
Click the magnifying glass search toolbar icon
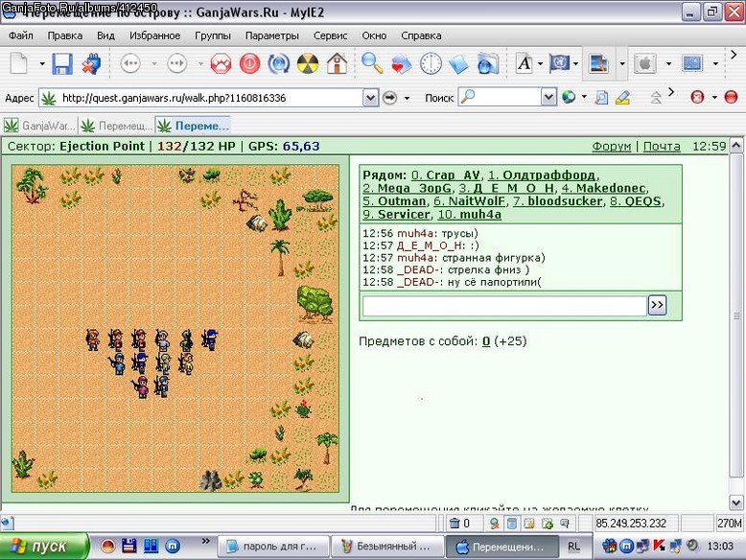(372, 63)
